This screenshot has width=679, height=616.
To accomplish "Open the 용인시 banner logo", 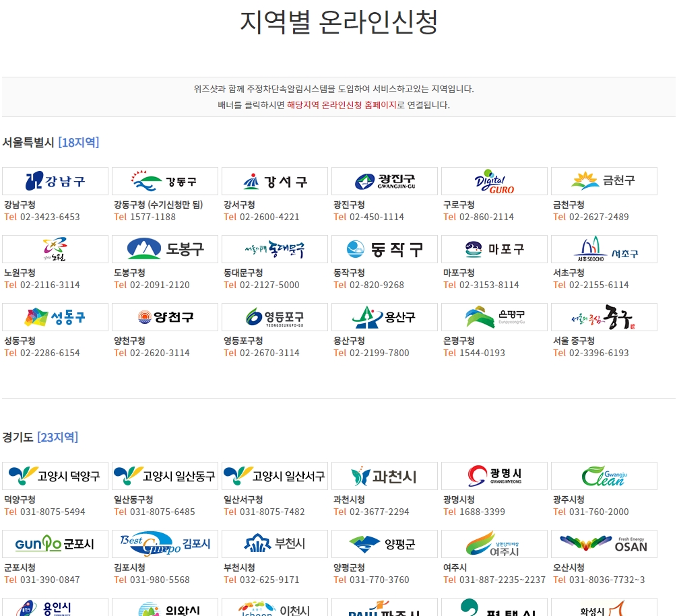I will point(55,607).
